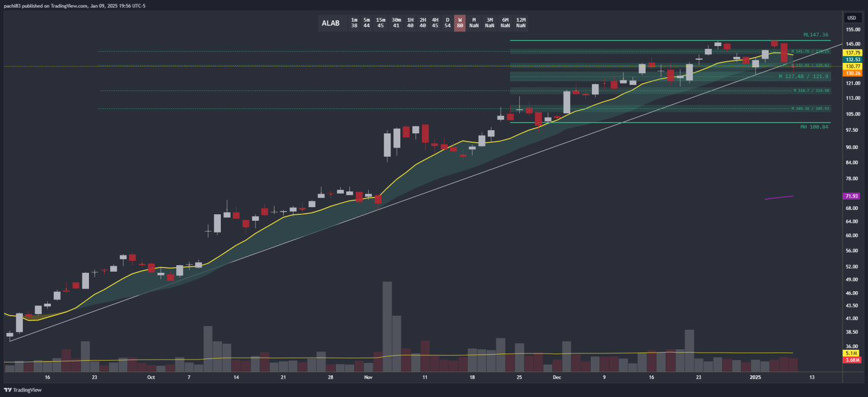This screenshot has width=868, height=397.
Task: Click the yellow 137.75 price tag
Action: tap(853, 53)
